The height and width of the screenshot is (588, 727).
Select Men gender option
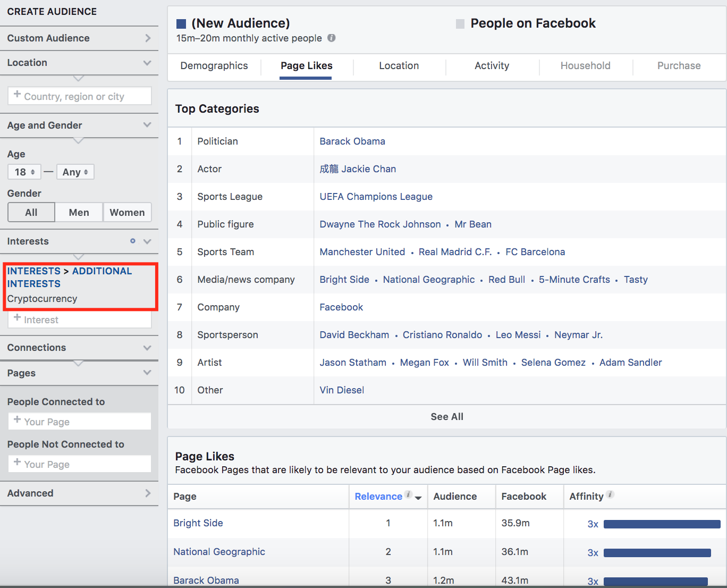(79, 212)
